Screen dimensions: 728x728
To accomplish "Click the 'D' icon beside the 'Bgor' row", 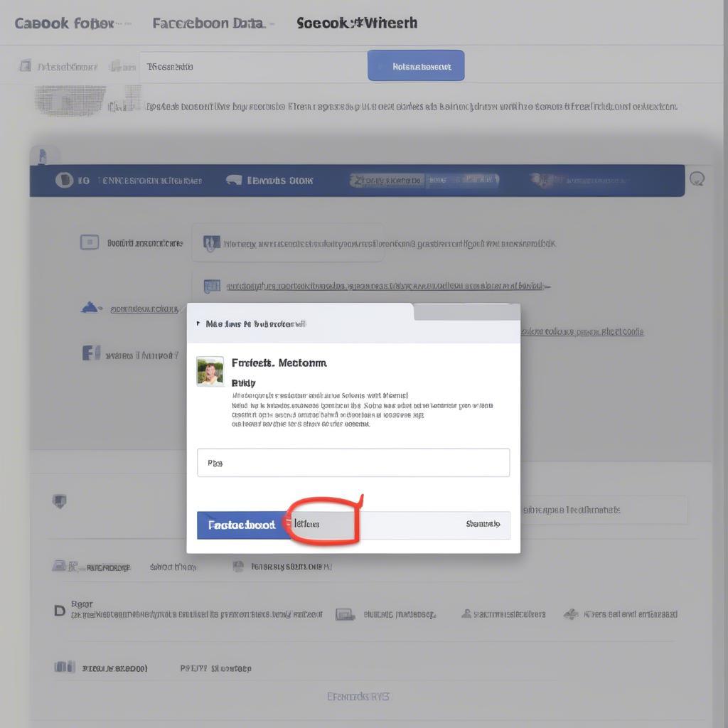I will click(x=60, y=611).
